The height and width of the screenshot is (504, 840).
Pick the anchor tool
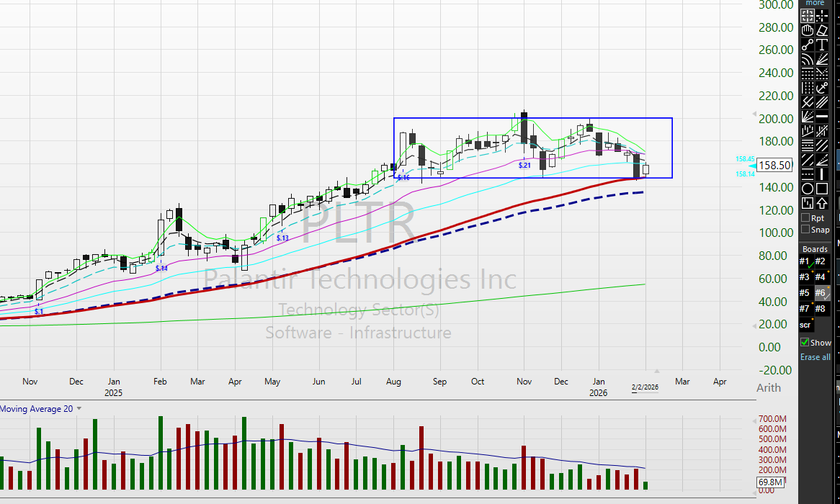822,88
